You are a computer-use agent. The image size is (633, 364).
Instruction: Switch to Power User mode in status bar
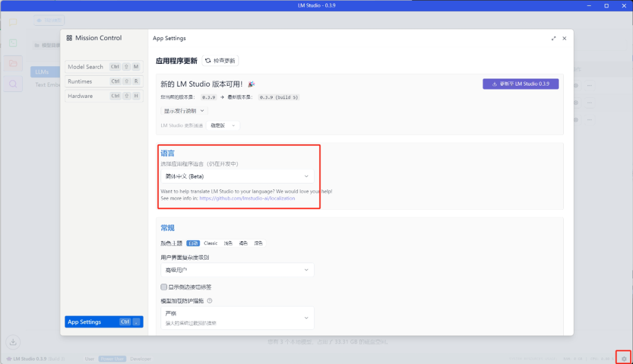(x=112, y=359)
